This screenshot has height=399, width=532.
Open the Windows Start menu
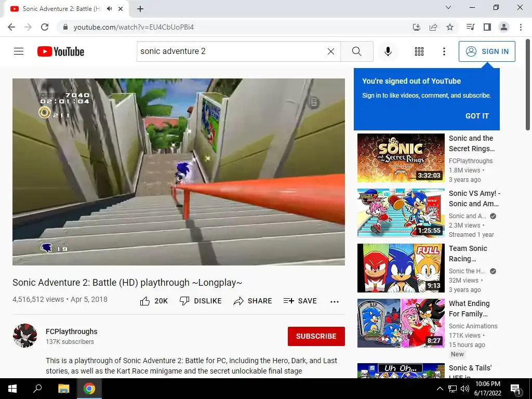coord(12,389)
